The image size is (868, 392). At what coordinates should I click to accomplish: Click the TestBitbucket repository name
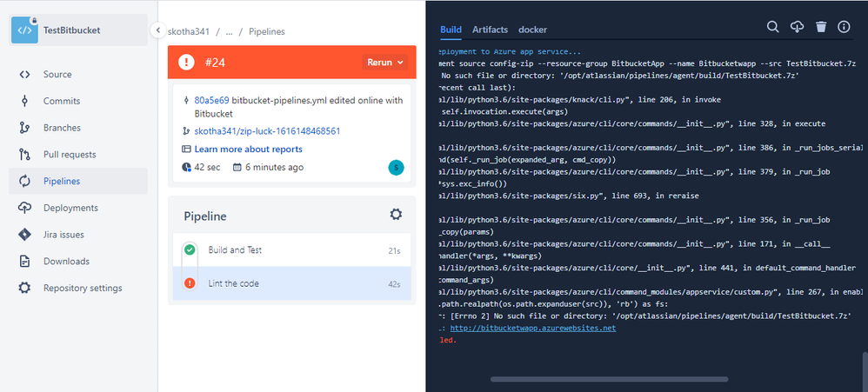point(72,30)
